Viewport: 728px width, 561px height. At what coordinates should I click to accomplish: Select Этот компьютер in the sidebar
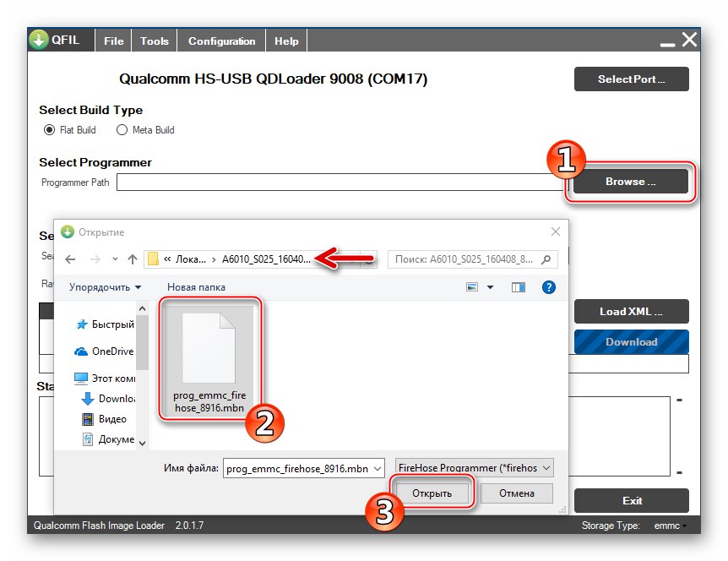click(105, 379)
